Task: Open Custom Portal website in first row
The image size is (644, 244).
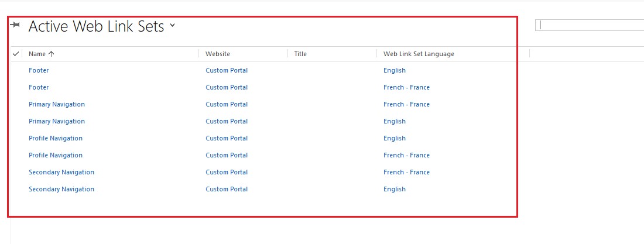Action: 227,70
